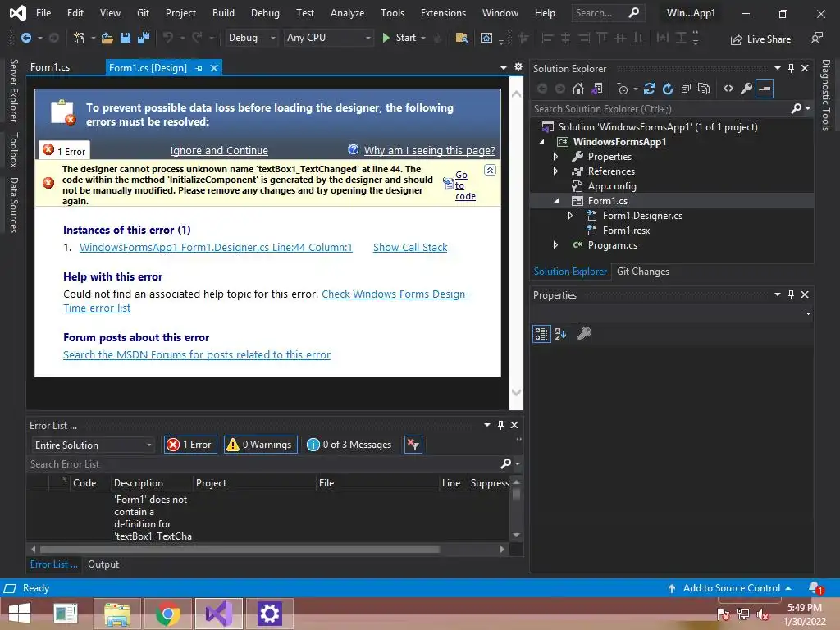Open the Extensions menu
Viewport: 840px width, 630px height.
(443, 13)
